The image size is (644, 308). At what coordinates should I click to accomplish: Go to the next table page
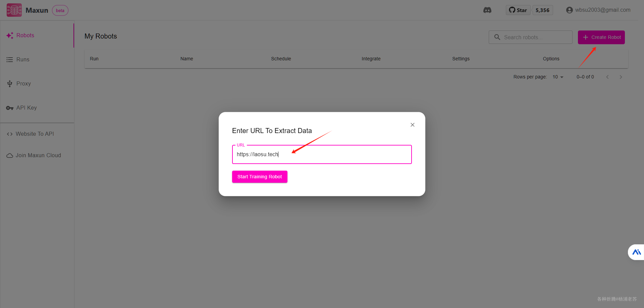click(621, 77)
